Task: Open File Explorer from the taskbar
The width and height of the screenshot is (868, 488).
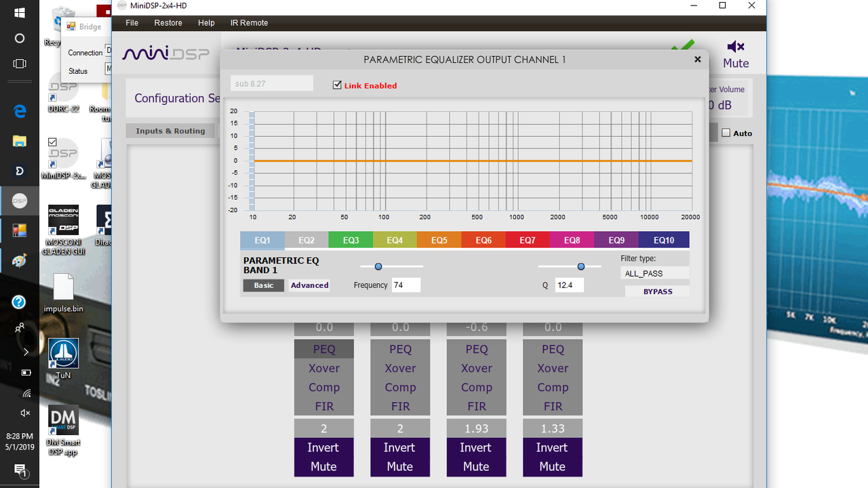Action: (x=19, y=142)
